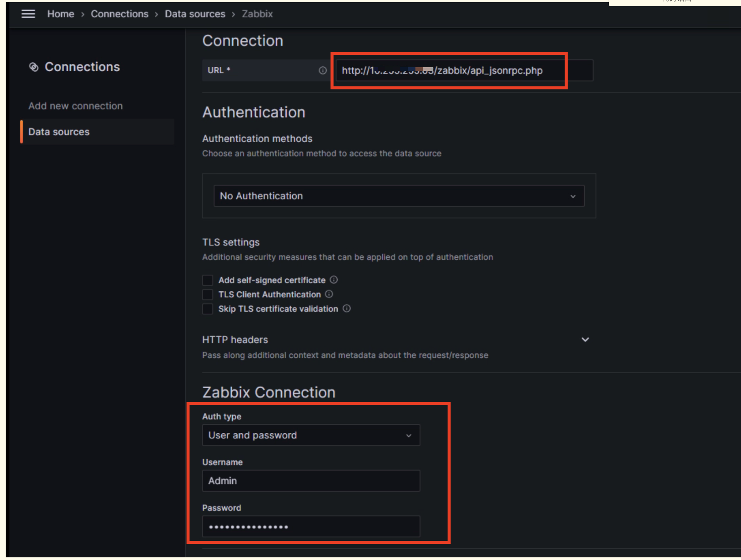
Task: Click the info icon next to URL field
Action: [x=322, y=70]
